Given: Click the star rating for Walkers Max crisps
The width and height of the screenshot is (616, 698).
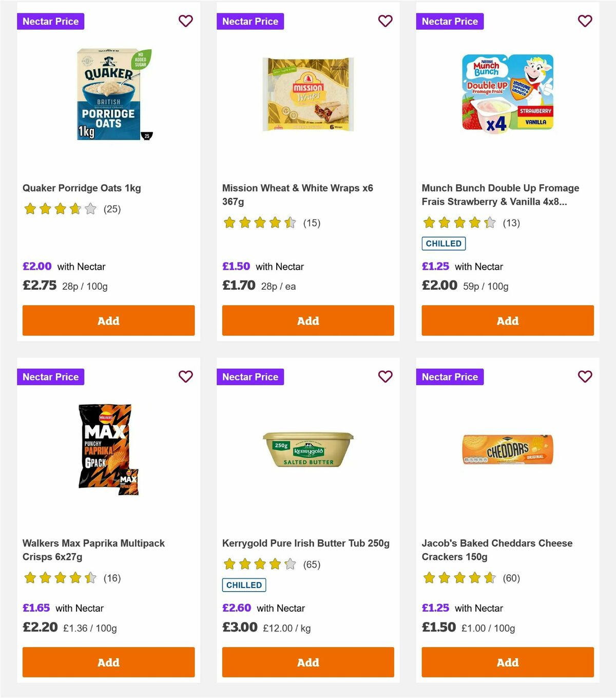Looking at the screenshot, I should [60, 578].
